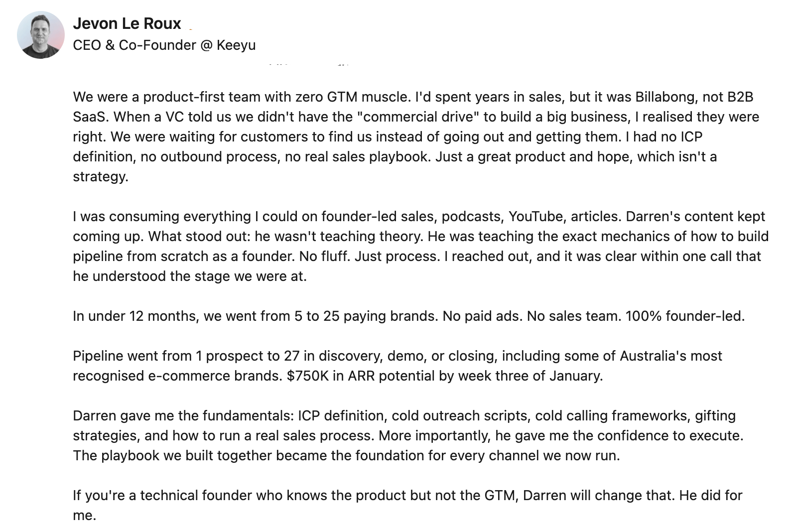The height and width of the screenshot is (532, 788).
Task: Click the name Jevon Le Roux
Action: [x=127, y=23]
